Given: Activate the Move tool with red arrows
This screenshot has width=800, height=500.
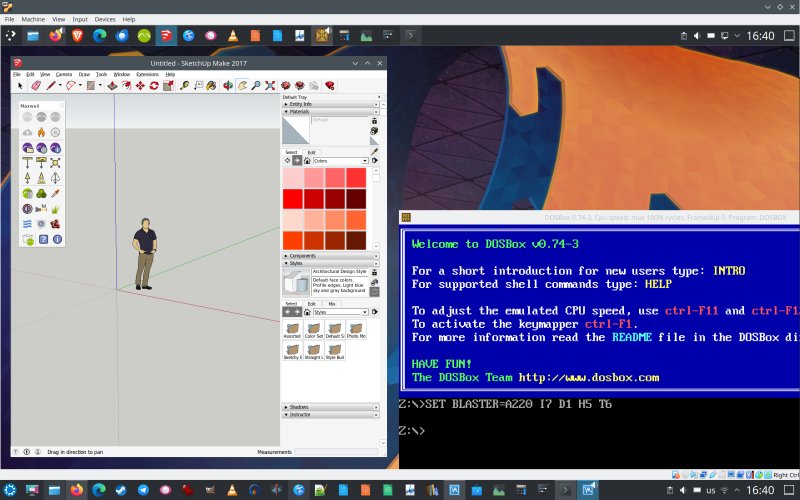Looking at the screenshot, I should click(x=140, y=86).
